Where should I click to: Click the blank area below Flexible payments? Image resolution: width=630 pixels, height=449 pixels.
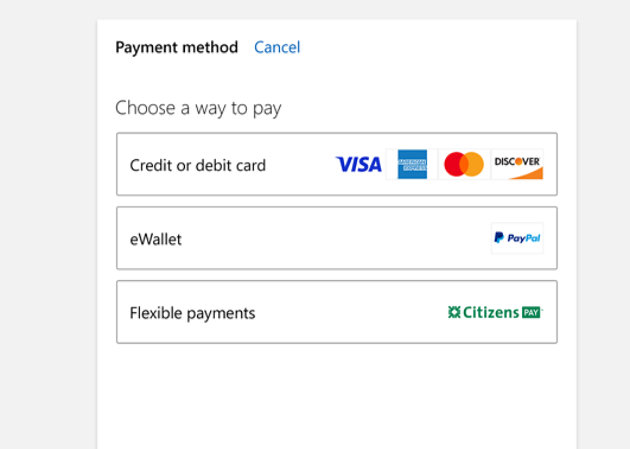(x=336, y=395)
